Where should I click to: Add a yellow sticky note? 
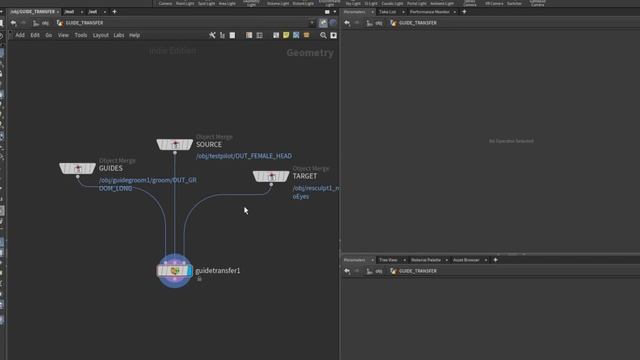click(286, 36)
